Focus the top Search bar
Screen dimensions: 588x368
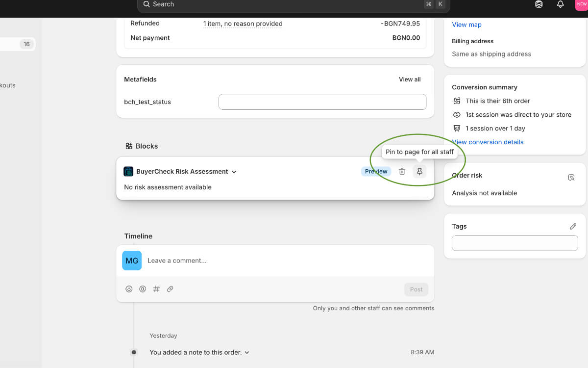pos(294,4)
